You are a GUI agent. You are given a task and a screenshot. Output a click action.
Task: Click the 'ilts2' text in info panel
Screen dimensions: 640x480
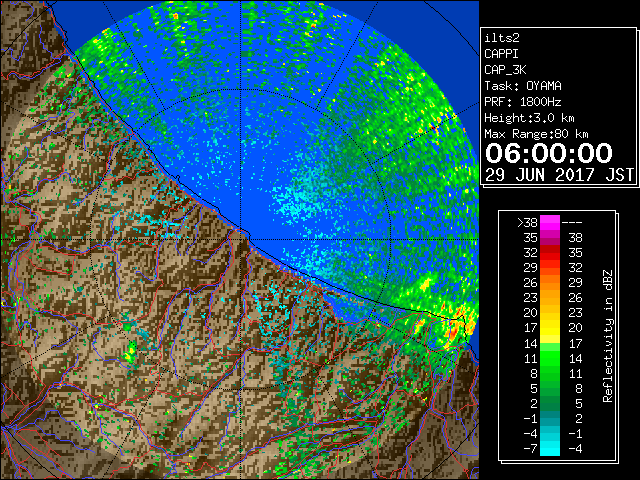tap(502, 38)
